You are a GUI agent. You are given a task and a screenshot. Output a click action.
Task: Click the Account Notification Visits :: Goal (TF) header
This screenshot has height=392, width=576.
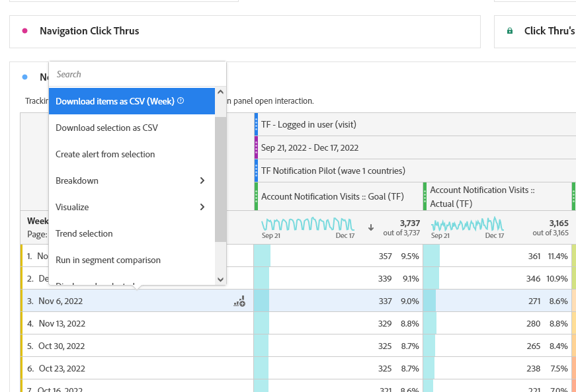tap(333, 196)
